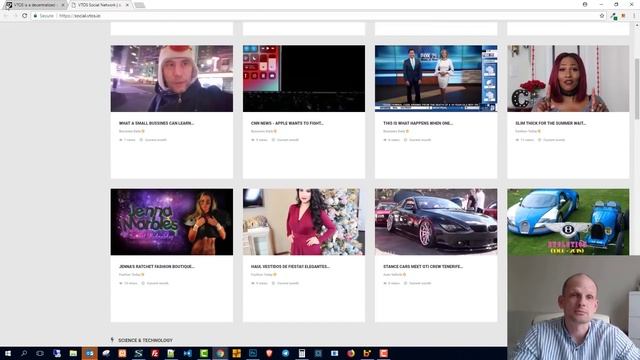Viewport: 640px width, 360px height.
Task: Open Telegram from the taskbar
Action: click(285, 353)
